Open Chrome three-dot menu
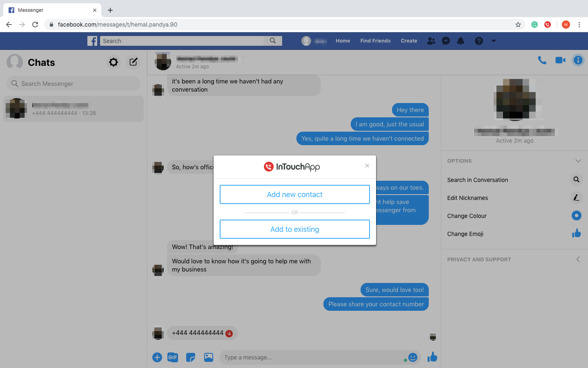 click(x=579, y=25)
